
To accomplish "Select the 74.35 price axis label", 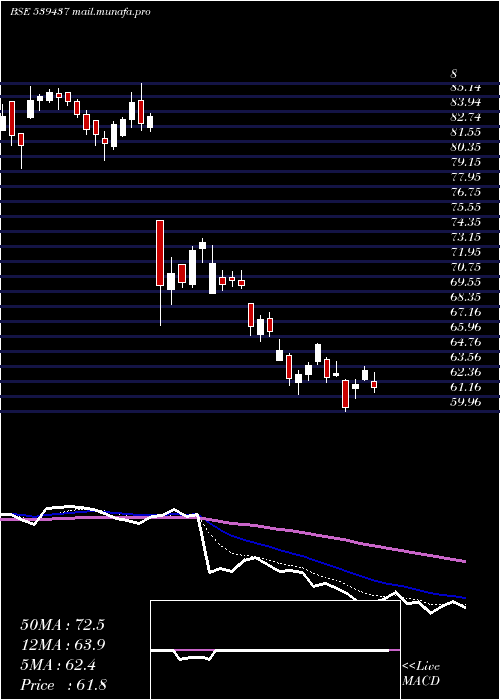I will click(x=466, y=222).
